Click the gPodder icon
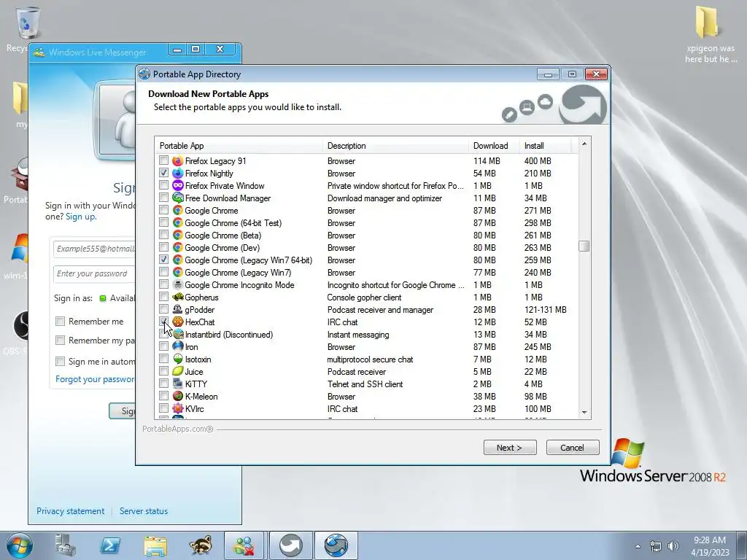747x560 pixels. (178, 309)
